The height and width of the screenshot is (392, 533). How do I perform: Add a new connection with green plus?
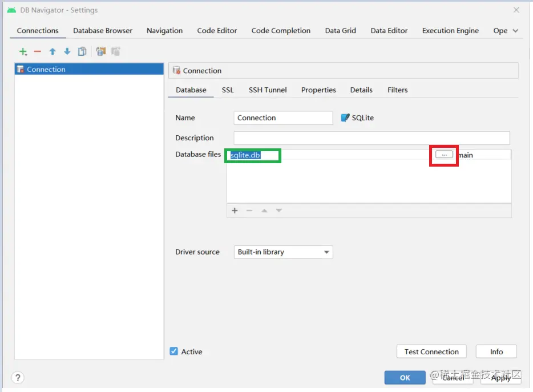tap(23, 52)
